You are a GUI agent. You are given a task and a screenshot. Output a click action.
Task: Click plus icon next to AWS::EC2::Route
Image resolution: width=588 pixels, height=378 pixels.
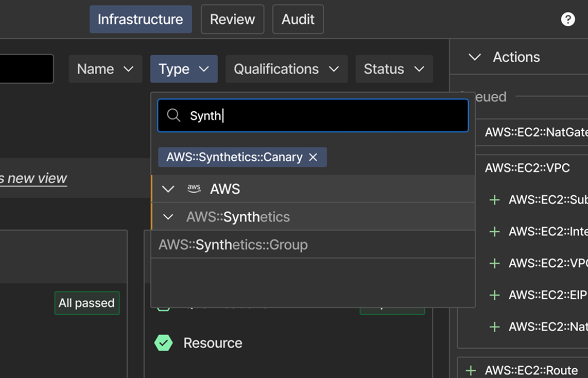(x=471, y=370)
